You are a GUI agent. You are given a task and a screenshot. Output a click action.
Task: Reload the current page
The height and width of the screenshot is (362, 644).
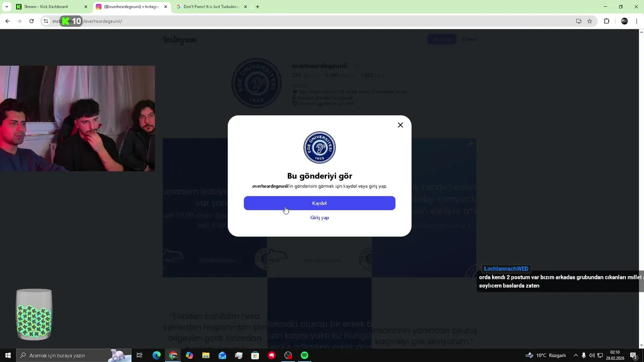(32, 21)
